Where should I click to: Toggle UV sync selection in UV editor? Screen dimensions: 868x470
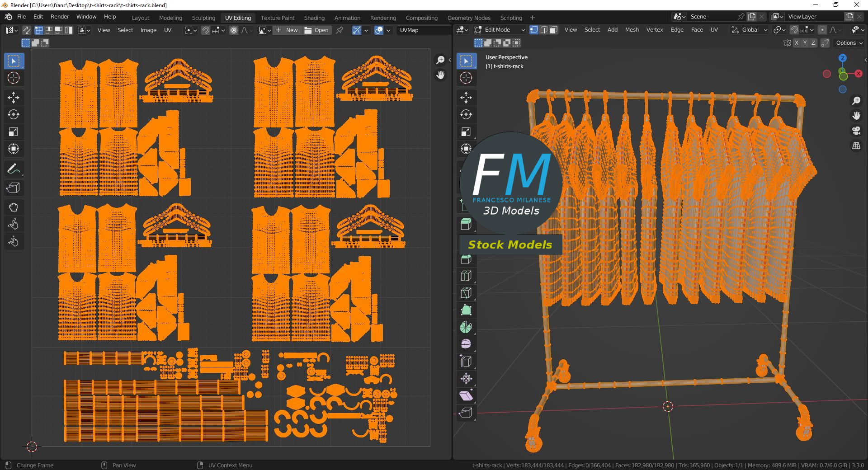point(27,30)
